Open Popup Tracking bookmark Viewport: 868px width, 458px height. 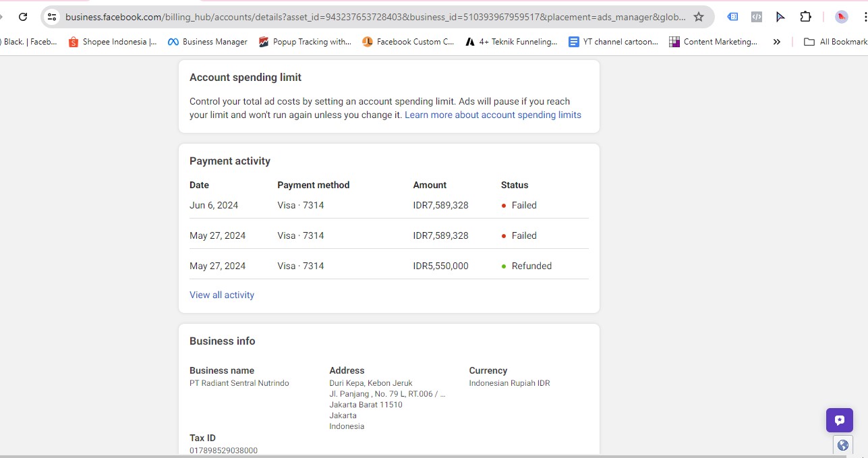305,42
